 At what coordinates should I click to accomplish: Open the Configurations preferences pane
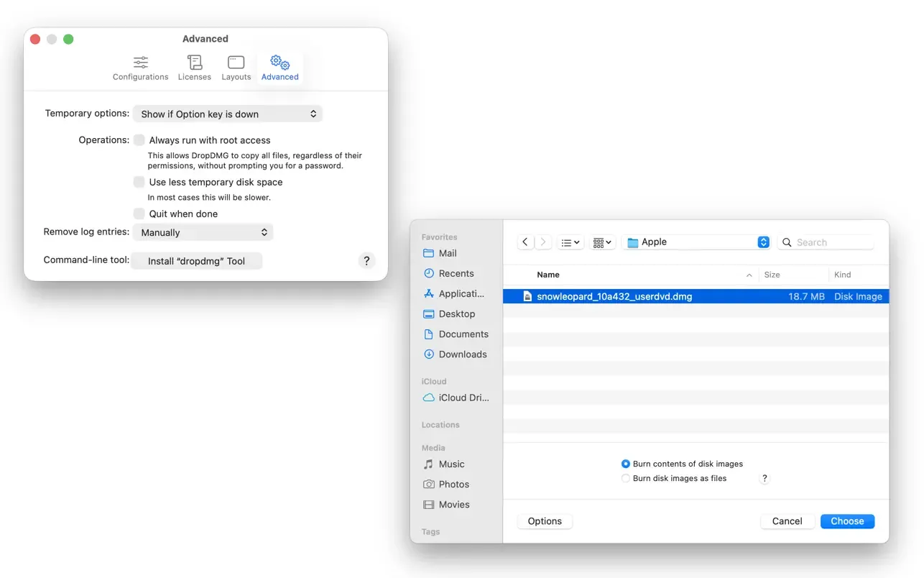[141, 68]
